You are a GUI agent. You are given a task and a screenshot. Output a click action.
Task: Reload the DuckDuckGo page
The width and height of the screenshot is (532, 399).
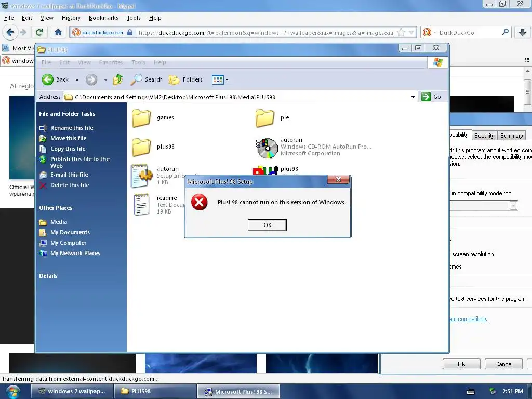coord(39,32)
